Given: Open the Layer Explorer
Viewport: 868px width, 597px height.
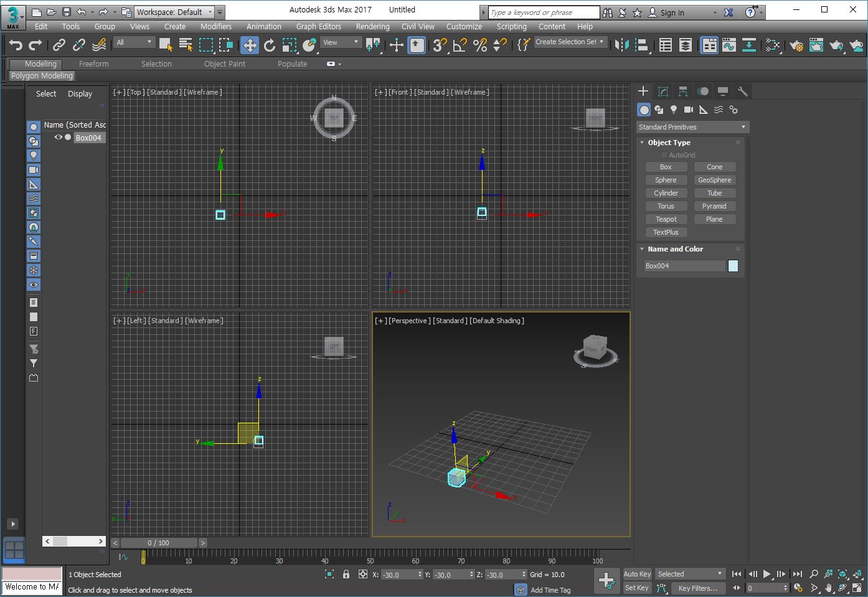Looking at the screenshot, I should tap(686, 45).
